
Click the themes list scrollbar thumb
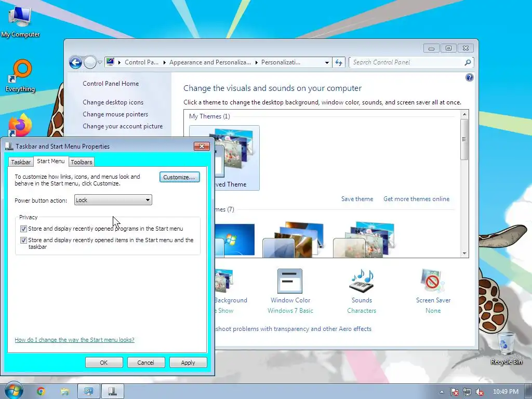point(464,139)
